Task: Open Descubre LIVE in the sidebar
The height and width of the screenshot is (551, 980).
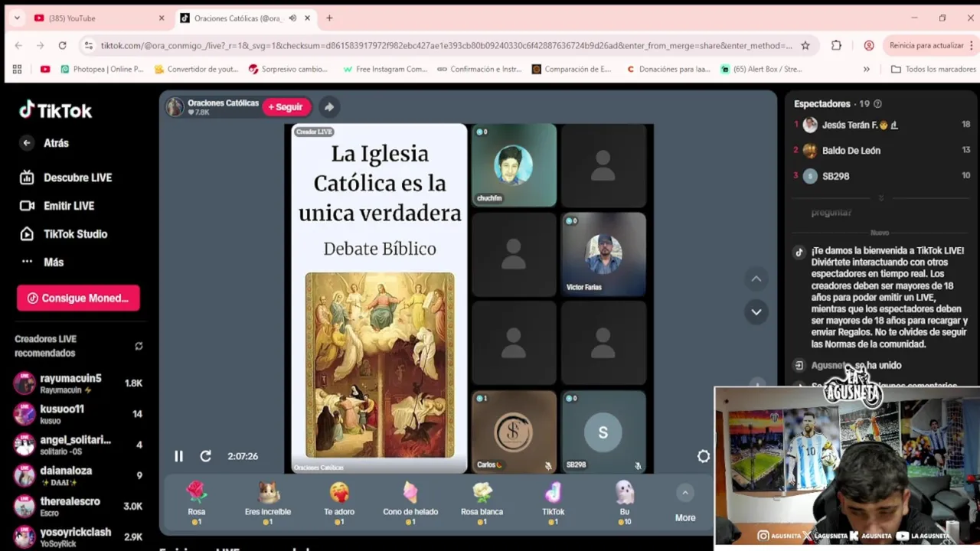Action: tap(67, 178)
